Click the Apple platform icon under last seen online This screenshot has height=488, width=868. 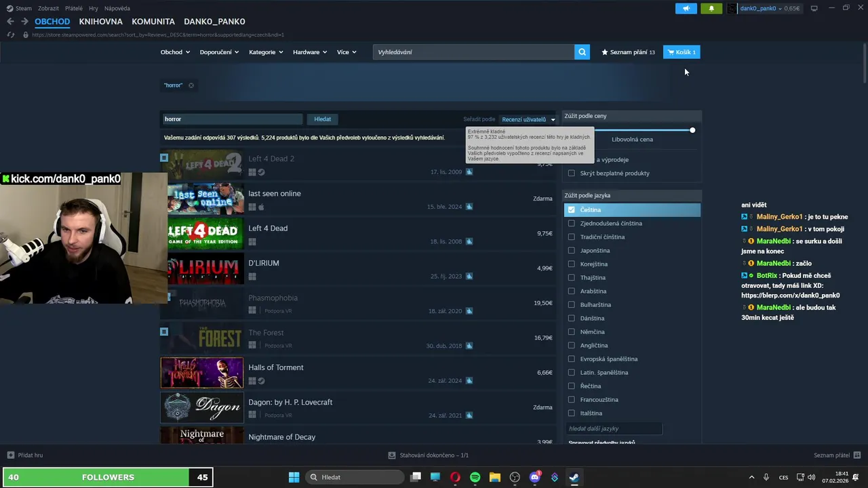[261, 207]
